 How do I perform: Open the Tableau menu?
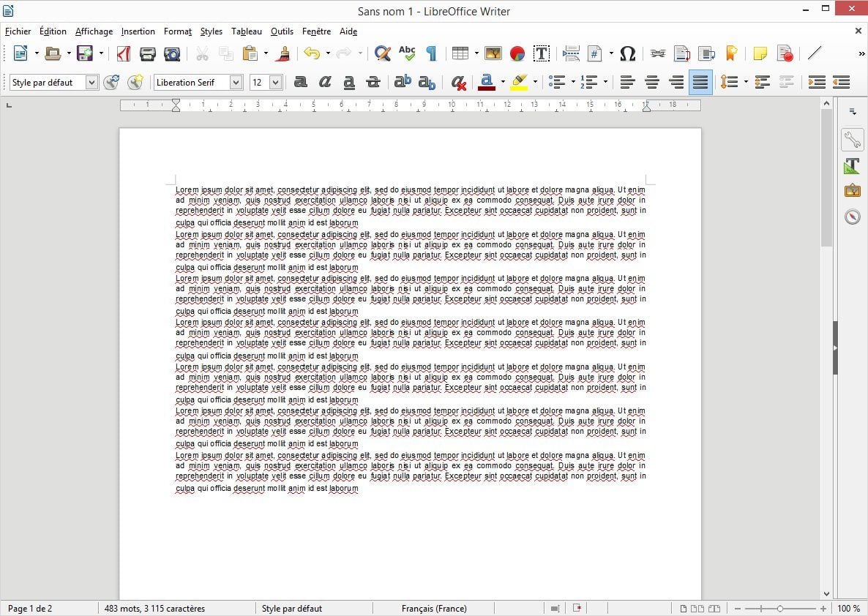click(x=246, y=31)
